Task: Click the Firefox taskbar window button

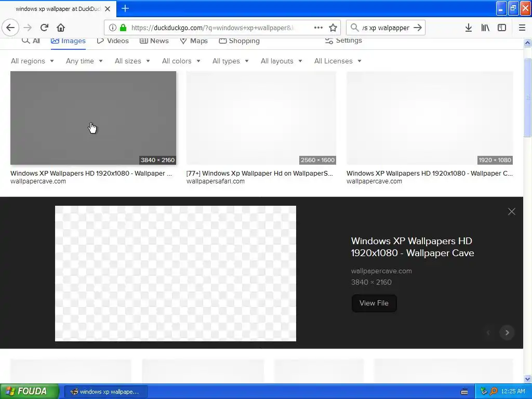Action: click(x=106, y=392)
